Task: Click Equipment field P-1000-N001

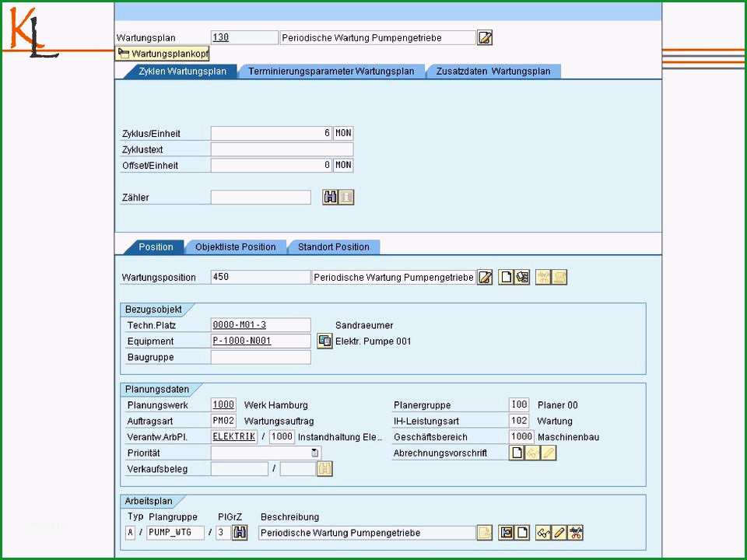Action: tap(261, 341)
